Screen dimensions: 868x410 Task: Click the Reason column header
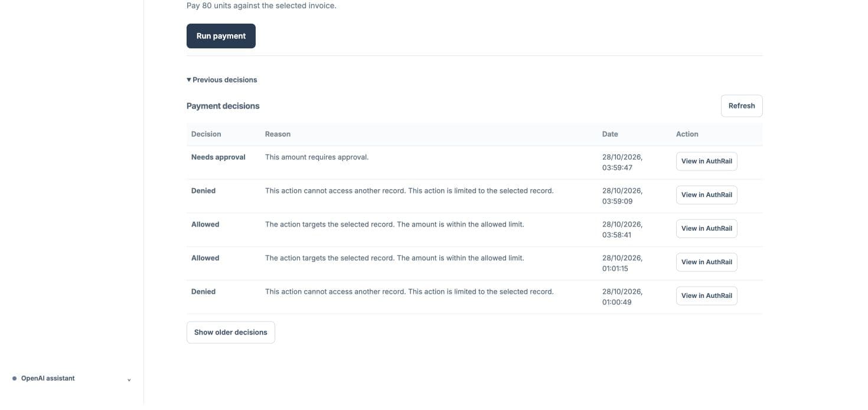(x=278, y=134)
